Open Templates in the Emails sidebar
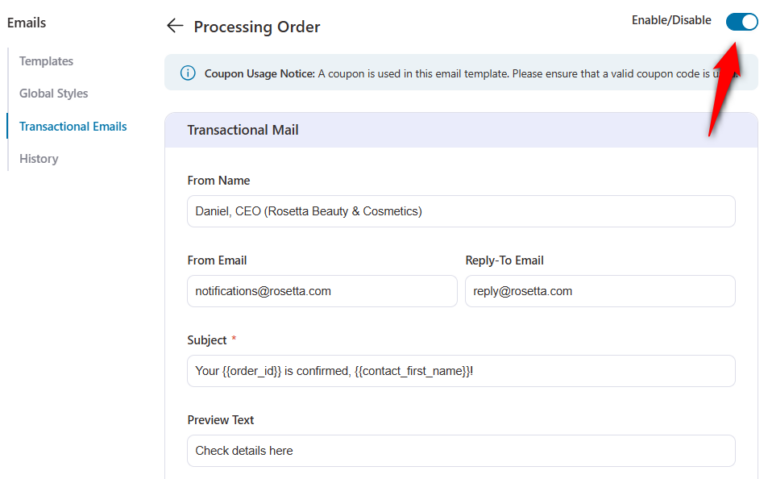This screenshot has height=479, width=768. 46,61
